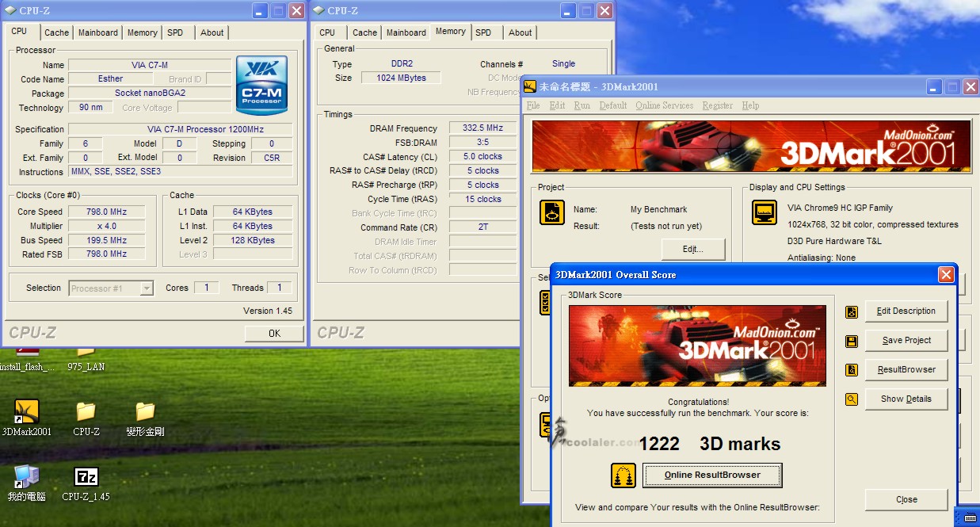Click the 3DMark2001 banner in the score dialog
980x527 pixels.
pos(697,346)
